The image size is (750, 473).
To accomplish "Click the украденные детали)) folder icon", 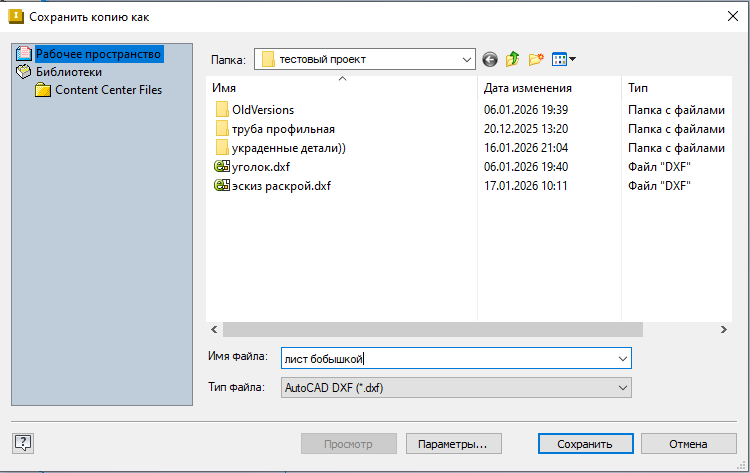I will pos(222,148).
